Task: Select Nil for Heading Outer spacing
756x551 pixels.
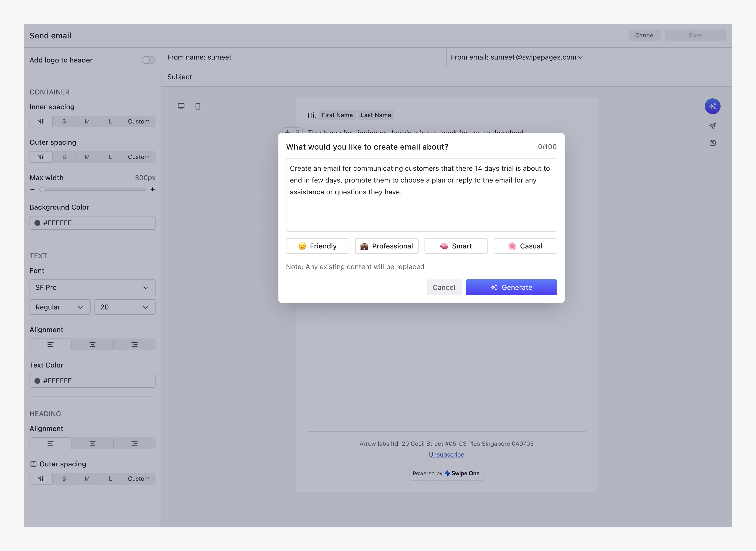Action: coord(41,479)
